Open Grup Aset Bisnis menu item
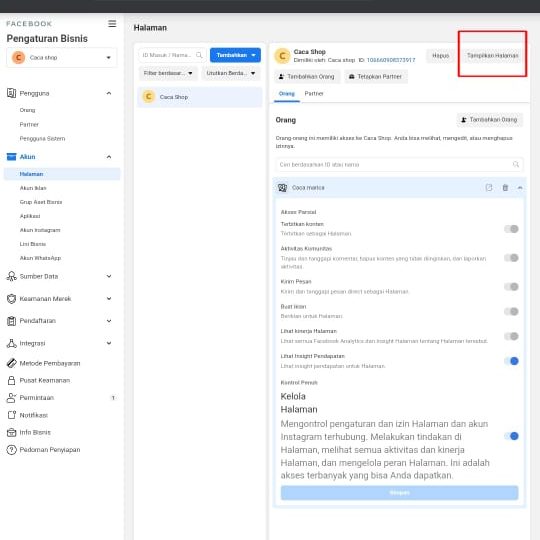540x540 pixels. [41, 202]
